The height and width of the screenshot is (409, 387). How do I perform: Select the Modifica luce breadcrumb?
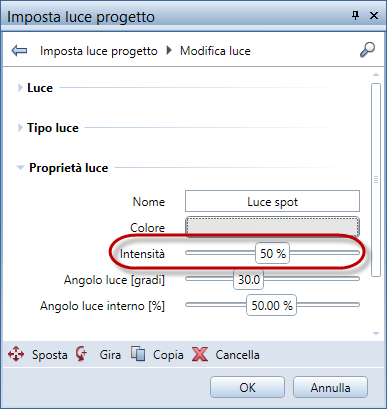(215, 51)
